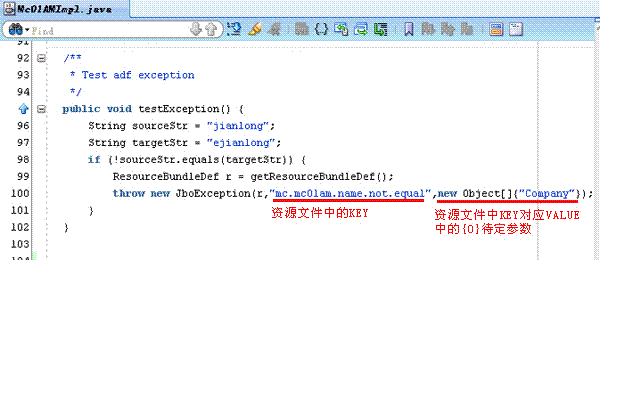Click the last toolbar icon showing a page
Screen dimensions: 640x400
(x=516, y=29)
